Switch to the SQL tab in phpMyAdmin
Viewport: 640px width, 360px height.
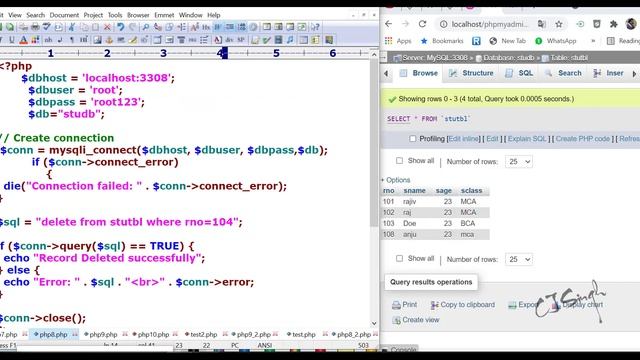pyautogui.click(x=519, y=73)
